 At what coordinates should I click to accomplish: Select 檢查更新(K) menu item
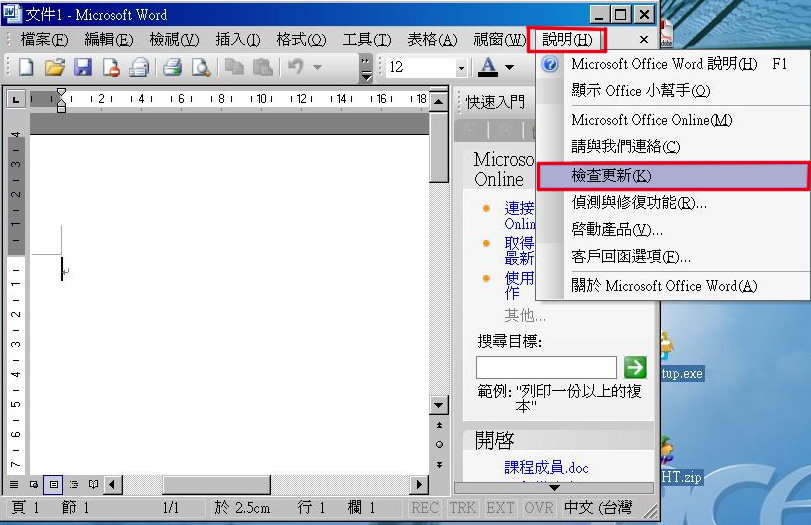(x=673, y=176)
